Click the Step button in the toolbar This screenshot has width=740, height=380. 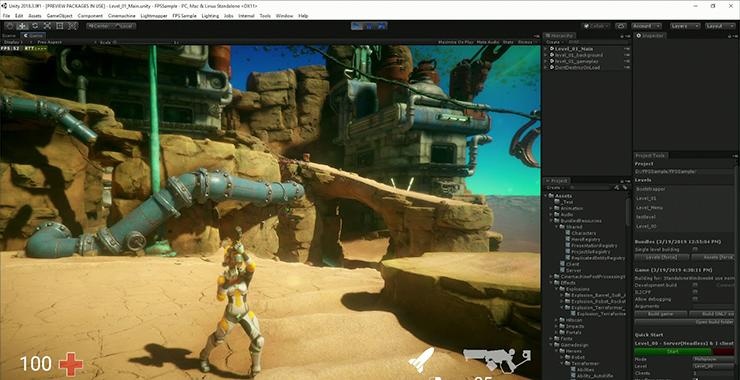click(381, 26)
